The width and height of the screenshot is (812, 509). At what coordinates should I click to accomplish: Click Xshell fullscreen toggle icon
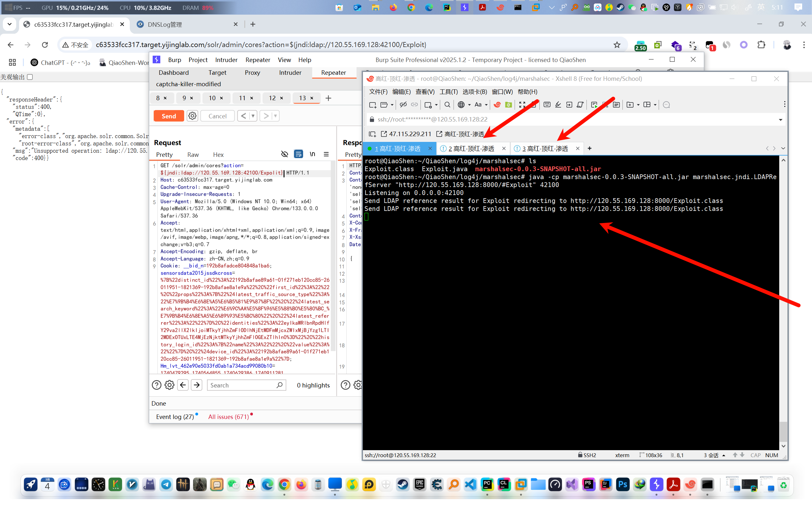(522, 105)
